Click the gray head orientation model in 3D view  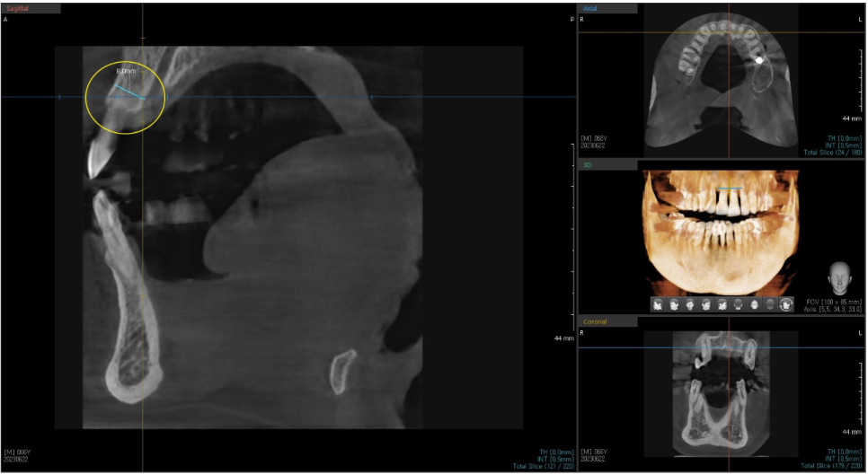[840, 276]
